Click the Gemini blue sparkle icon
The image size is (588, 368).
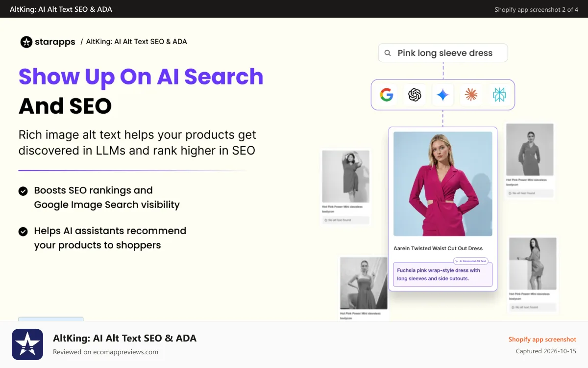pyautogui.click(x=443, y=95)
